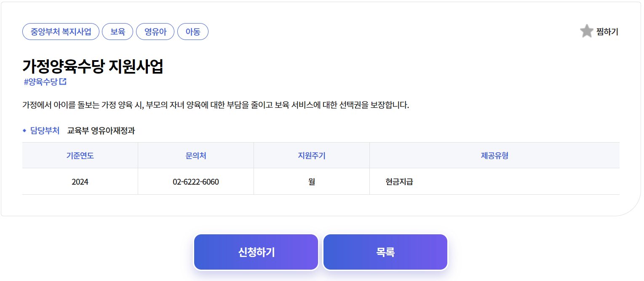Click the 기준연도 column header

[80, 156]
